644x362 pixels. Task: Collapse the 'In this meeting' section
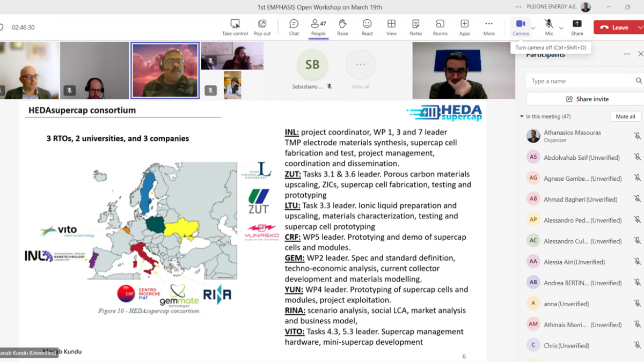pos(522,117)
